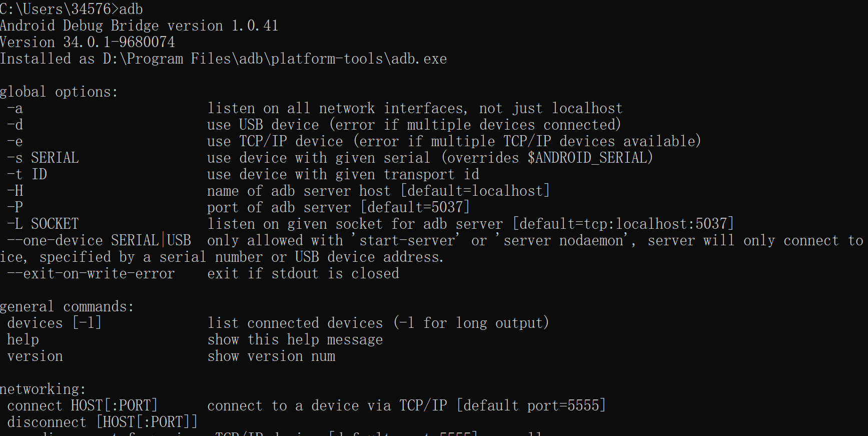This screenshot has width=868, height=436.
Task: Click the "general commands:" heading
Action: tap(67, 306)
